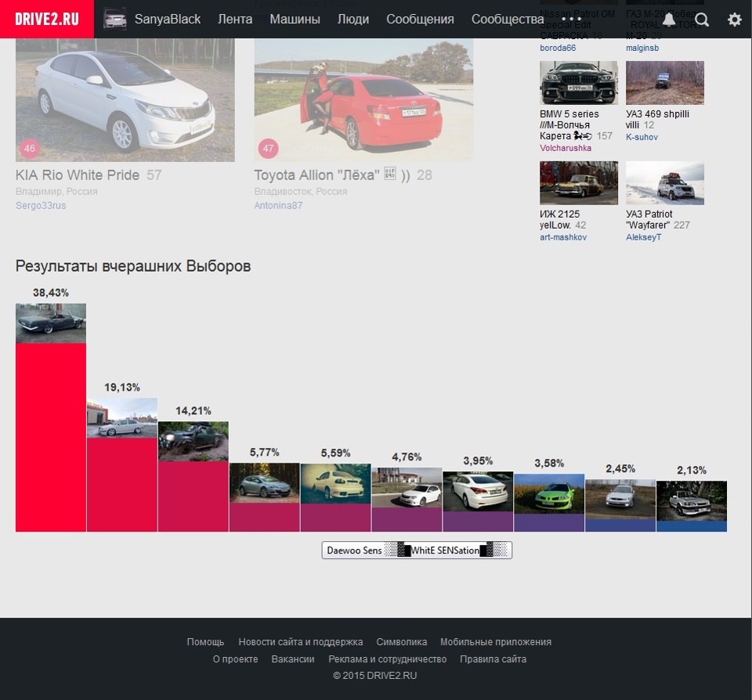Screen dimensions: 752x700
Task: Go to Машины section
Action: 295,19
